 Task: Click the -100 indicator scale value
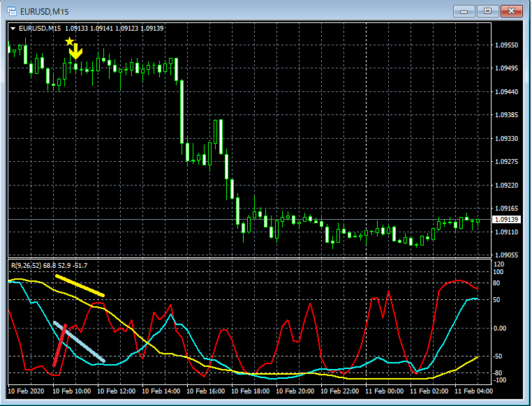(x=499, y=380)
